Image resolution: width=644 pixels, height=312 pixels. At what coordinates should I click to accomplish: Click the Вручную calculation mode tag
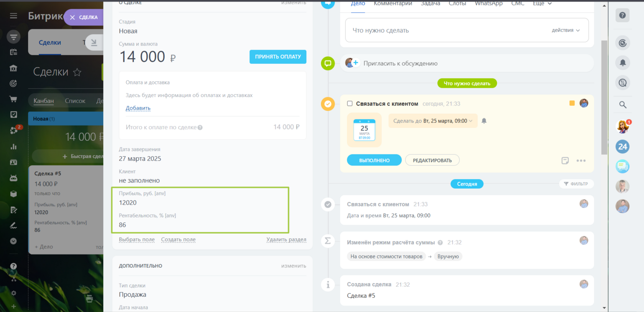point(448,256)
